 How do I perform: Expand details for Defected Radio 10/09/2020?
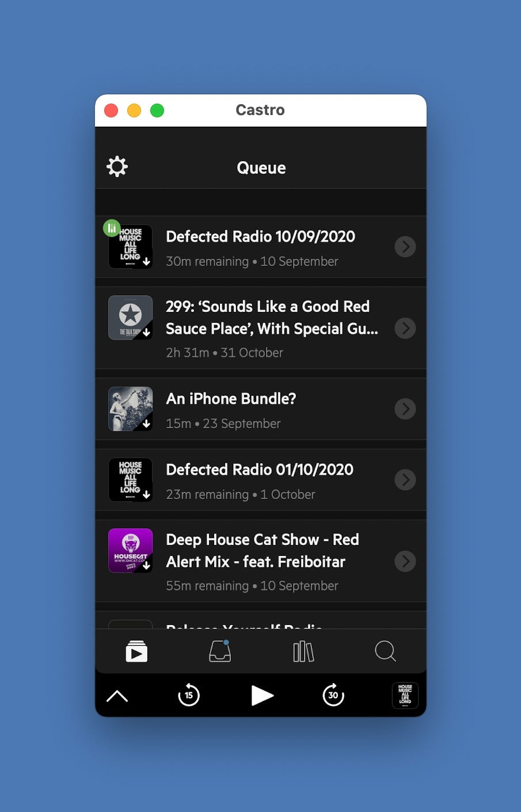coord(405,246)
